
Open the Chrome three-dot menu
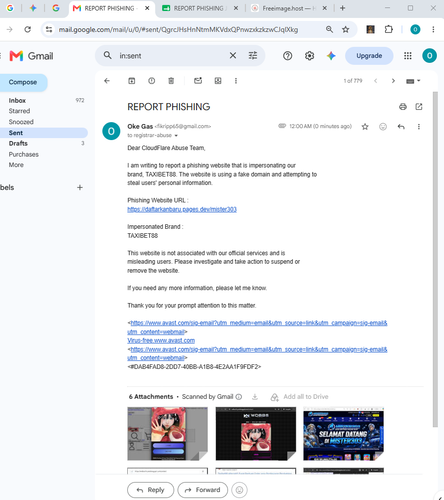(x=433, y=29)
